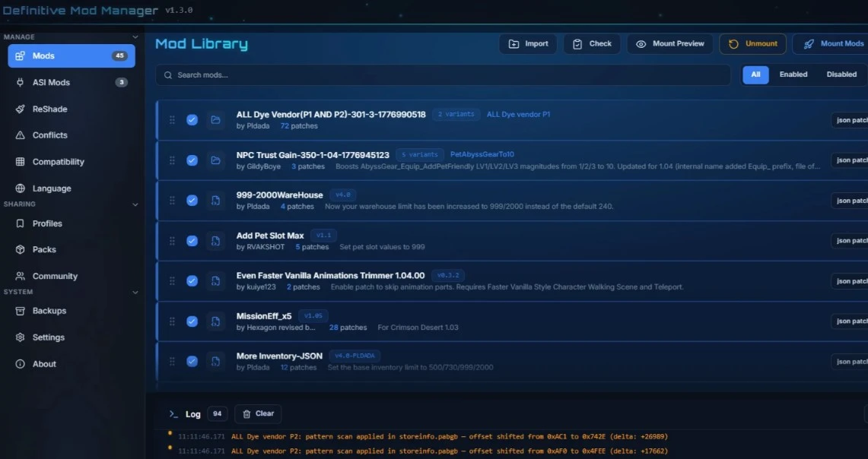
Task: Disable the ALL Dye Vendor mod checkbox
Action: [x=192, y=120]
